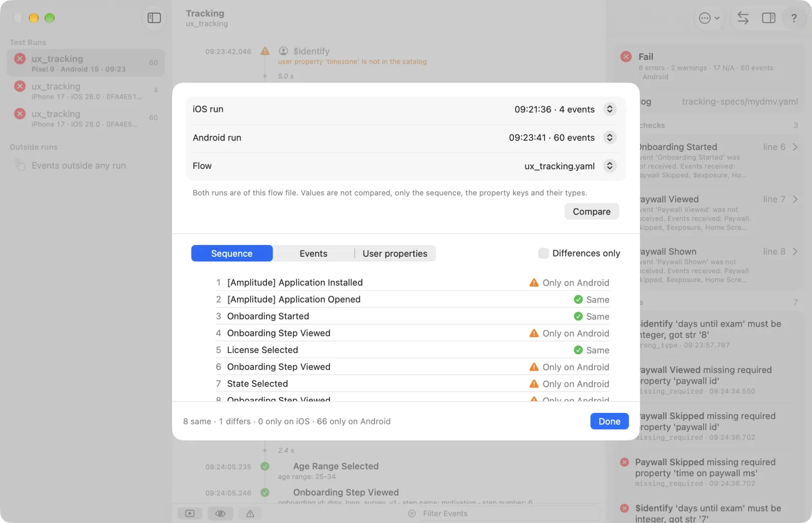Click the user icon beside $identify
The height and width of the screenshot is (523, 812).
pyautogui.click(x=284, y=51)
